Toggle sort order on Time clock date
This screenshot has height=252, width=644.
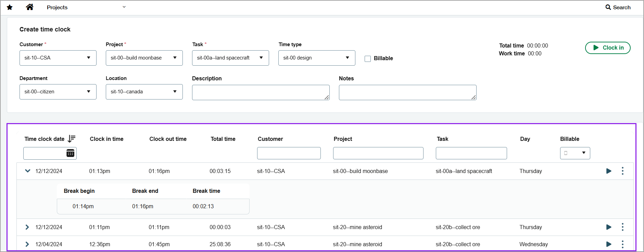pos(72,139)
